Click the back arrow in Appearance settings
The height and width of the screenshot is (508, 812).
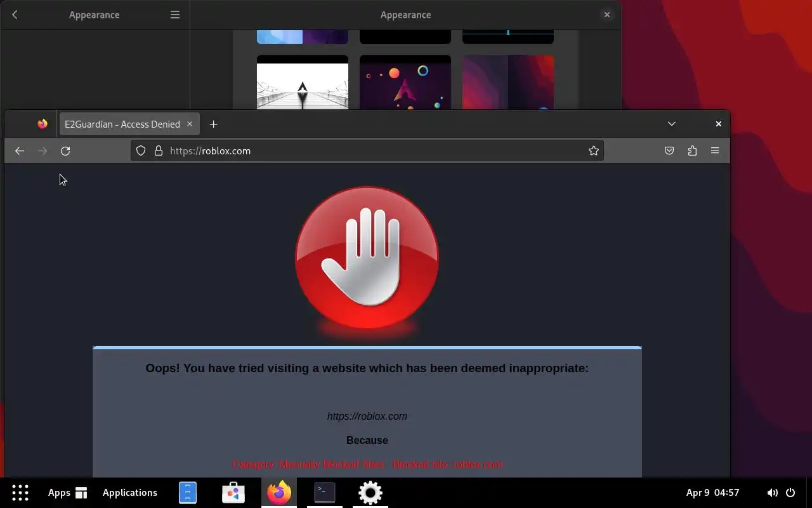pyautogui.click(x=15, y=15)
